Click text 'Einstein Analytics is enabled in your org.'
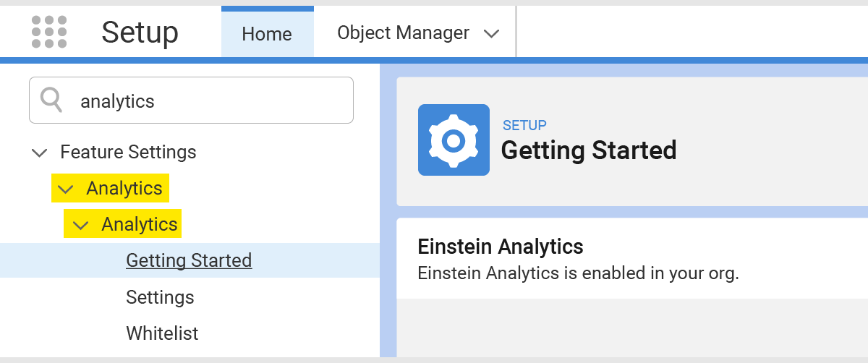 pyautogui.click(x=579, y=274)
